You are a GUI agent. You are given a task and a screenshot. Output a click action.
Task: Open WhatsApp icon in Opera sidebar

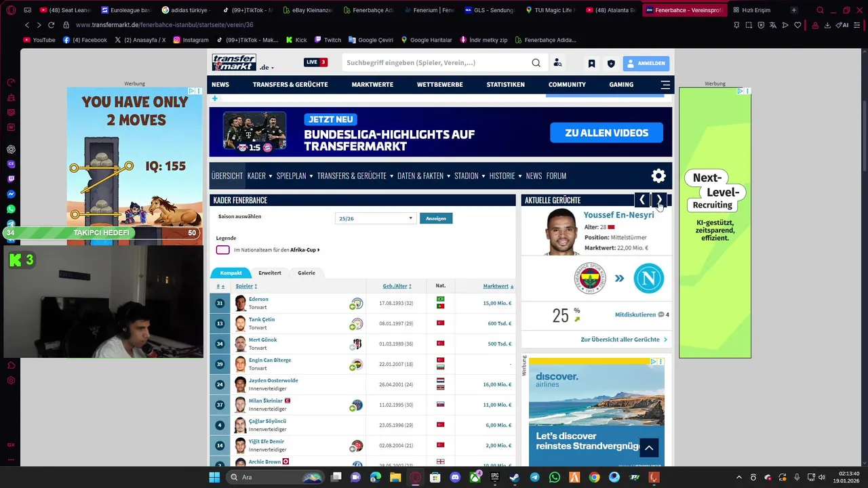click(x=11, y=209)
